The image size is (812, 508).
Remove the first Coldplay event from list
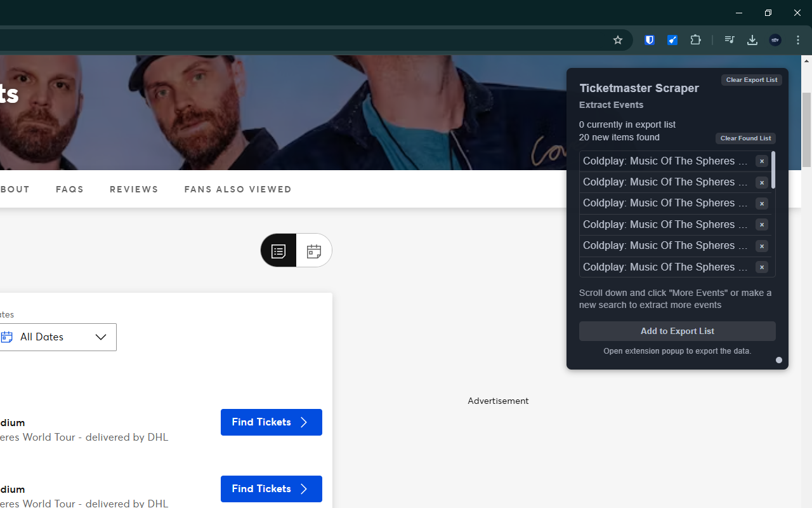coord(761,161)
